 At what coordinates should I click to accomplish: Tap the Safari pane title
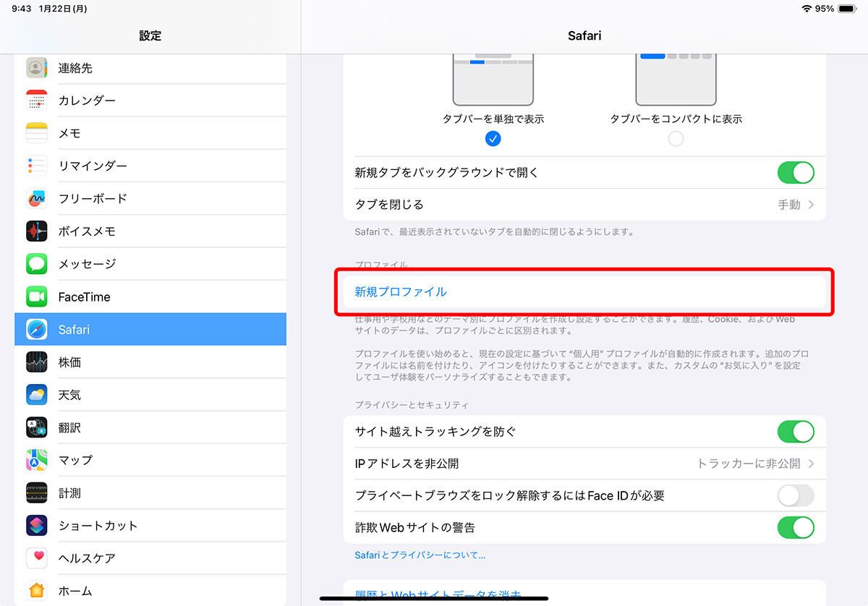584,35
